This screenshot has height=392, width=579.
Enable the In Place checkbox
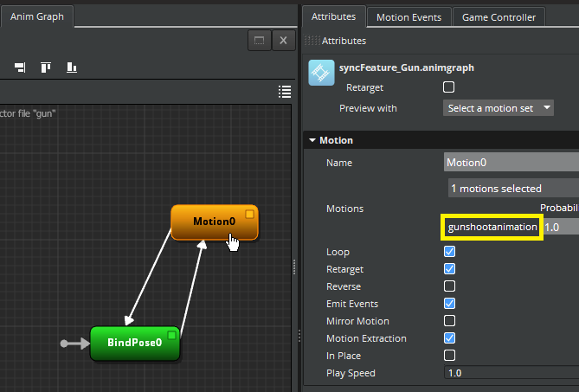click(449, 356)
